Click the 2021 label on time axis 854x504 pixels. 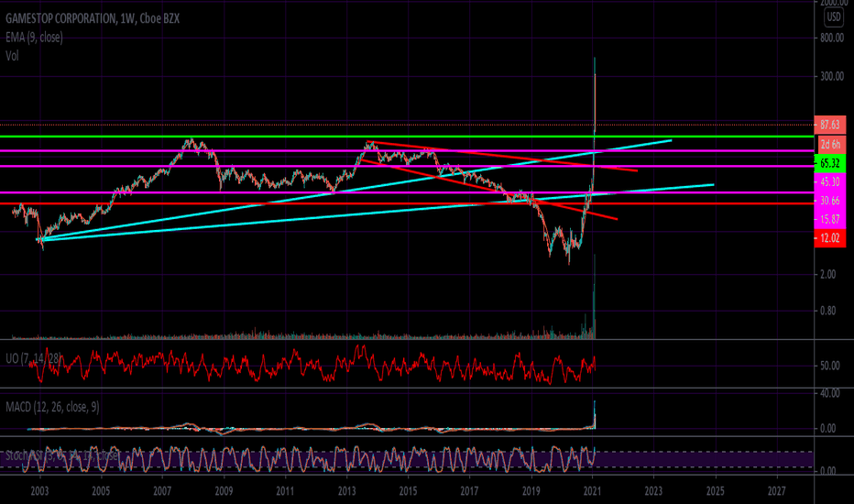(x=592, y=491)
